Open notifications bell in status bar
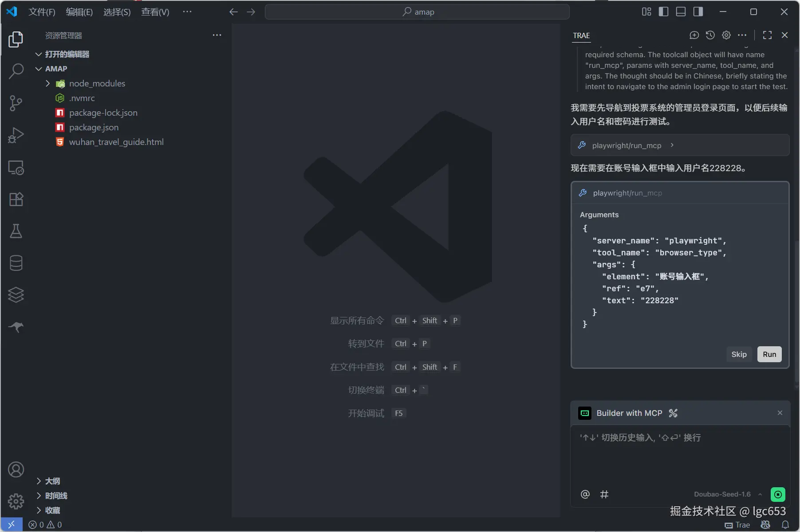This screenshot has width=800, height=532. (785, 525)
